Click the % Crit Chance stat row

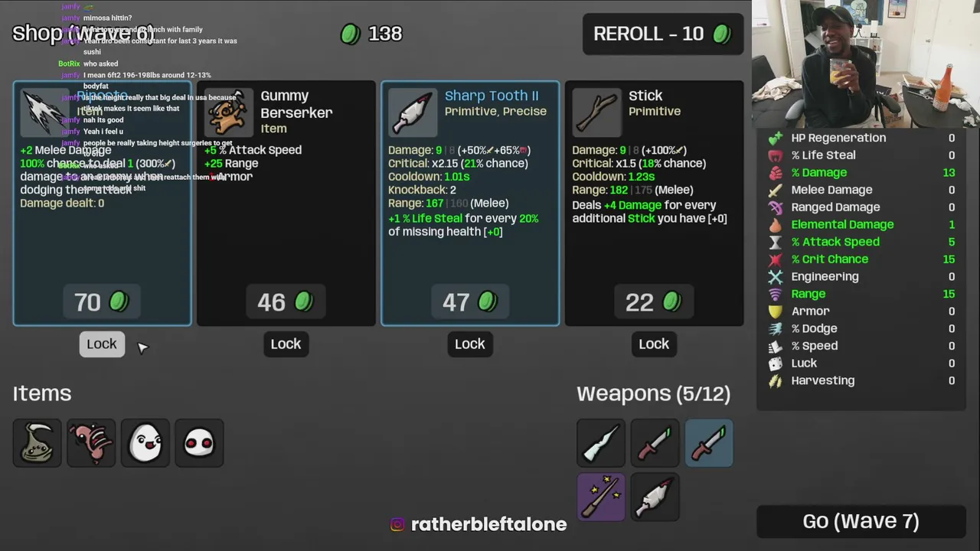[x=861, y=259]
